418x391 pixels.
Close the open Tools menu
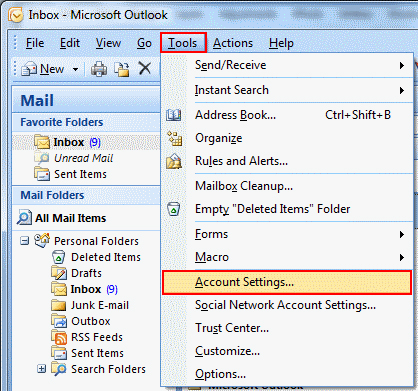[x=183, y=43]
